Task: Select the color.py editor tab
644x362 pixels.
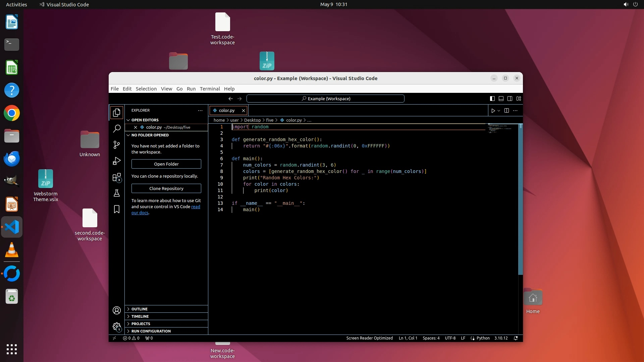Action: pyautogui.click(x=226, y=110)
